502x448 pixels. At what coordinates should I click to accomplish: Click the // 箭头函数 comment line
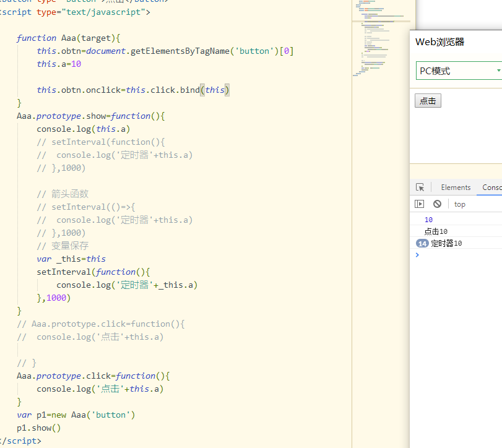(x=63, y=194)
